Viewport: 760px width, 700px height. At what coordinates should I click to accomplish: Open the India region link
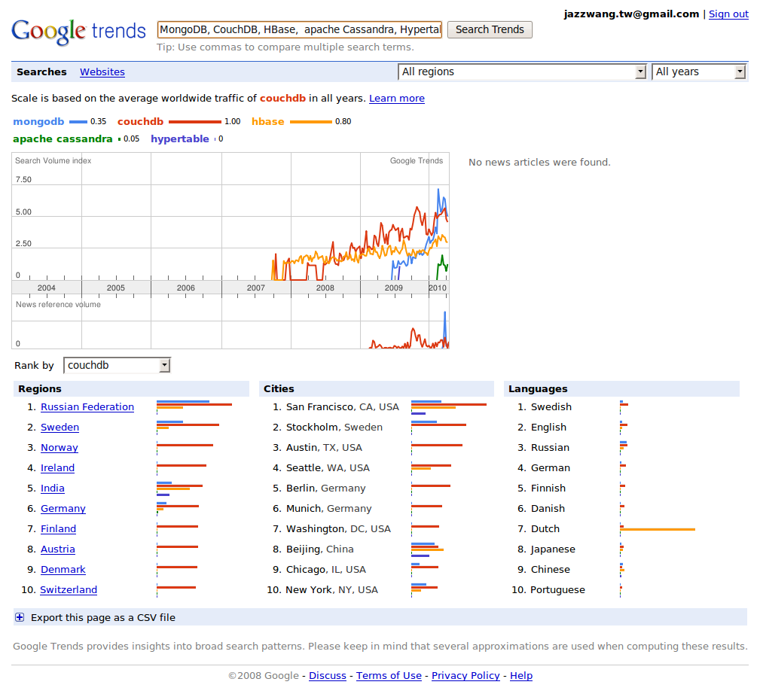point(52,488)
